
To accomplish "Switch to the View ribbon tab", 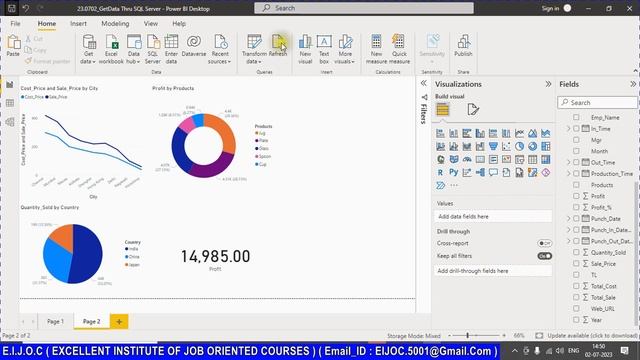I will pyautogui.click(x=151, y=24).
